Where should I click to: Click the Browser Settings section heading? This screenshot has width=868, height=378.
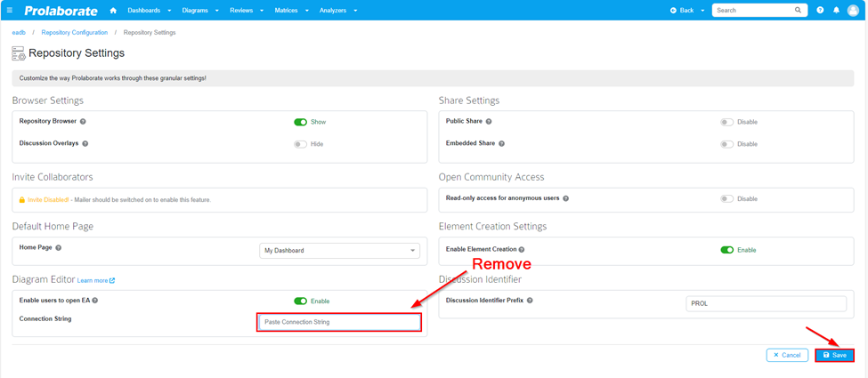tap(47, 101)
